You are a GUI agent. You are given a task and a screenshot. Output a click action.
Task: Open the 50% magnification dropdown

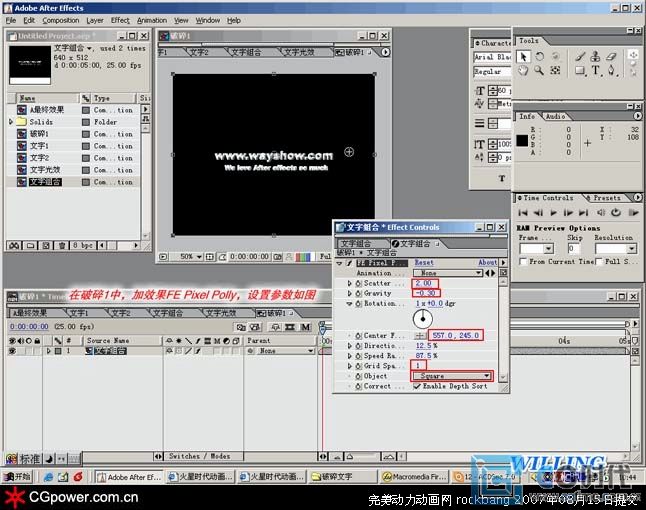[x=190, y=257]
